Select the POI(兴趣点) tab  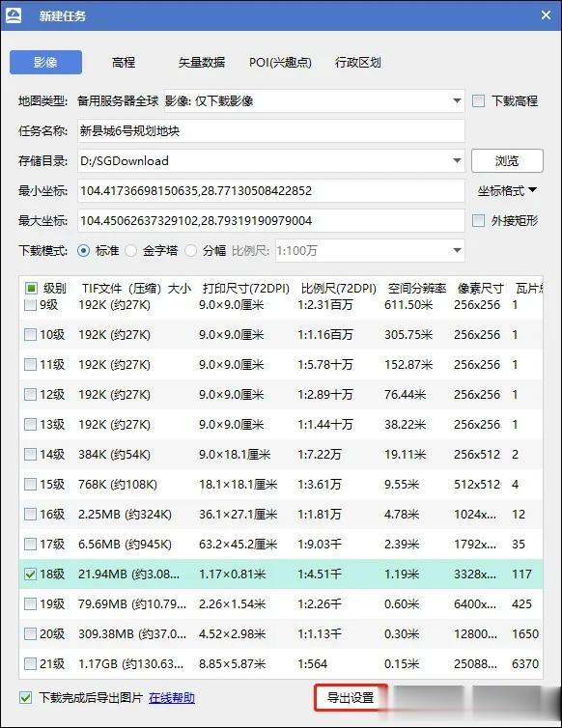280,62
